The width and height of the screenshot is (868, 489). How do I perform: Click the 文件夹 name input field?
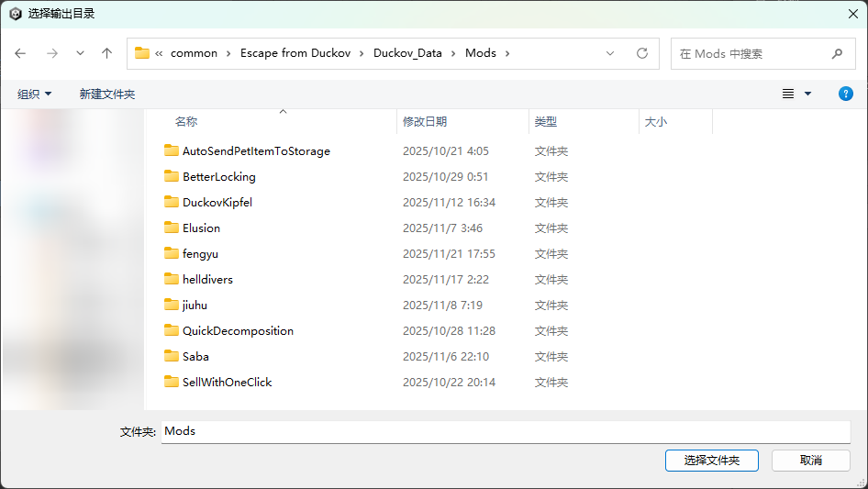click(x=505, y=431)
